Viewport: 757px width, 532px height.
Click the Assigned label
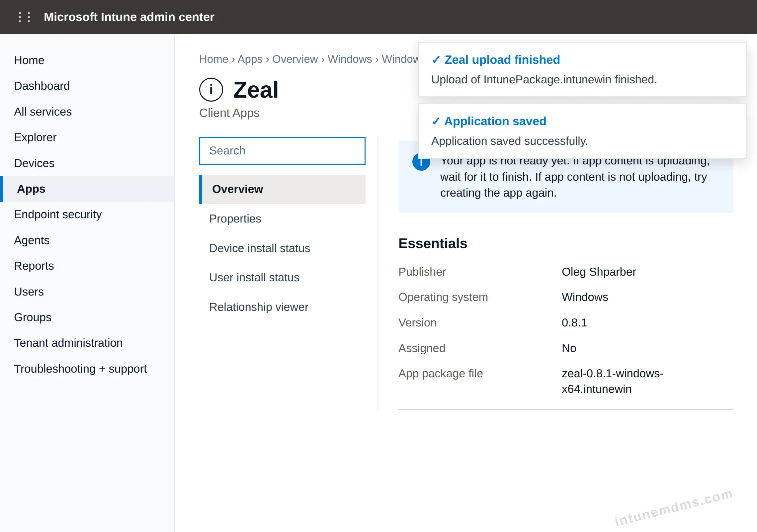pyautogui.click(x=422, y=348)
